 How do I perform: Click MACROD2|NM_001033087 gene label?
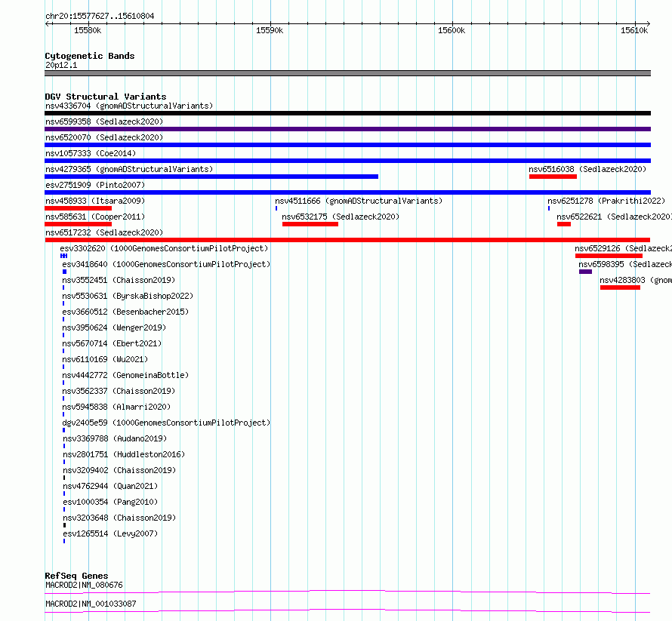click(x=91, y=604)
